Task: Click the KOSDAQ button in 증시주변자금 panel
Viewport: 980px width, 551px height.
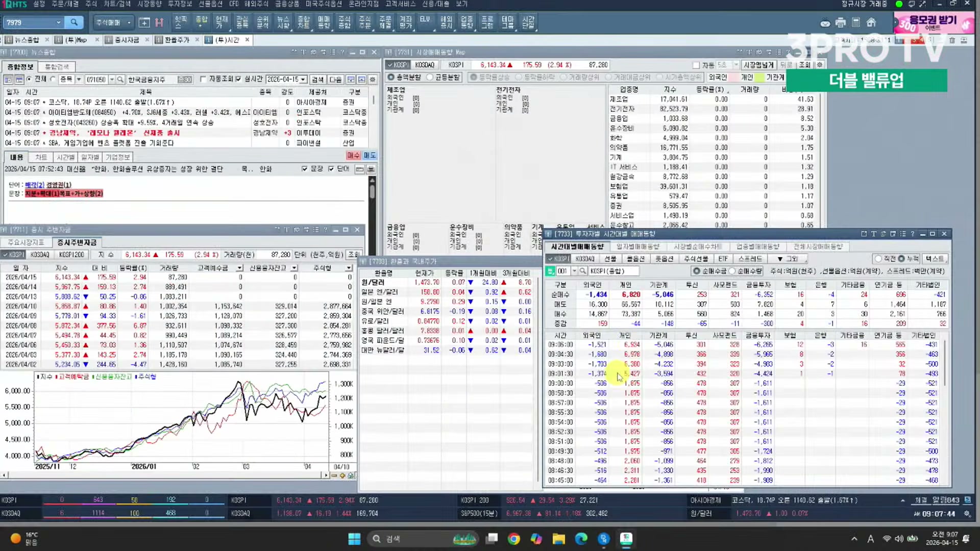Action: click(x=40, y=255)
